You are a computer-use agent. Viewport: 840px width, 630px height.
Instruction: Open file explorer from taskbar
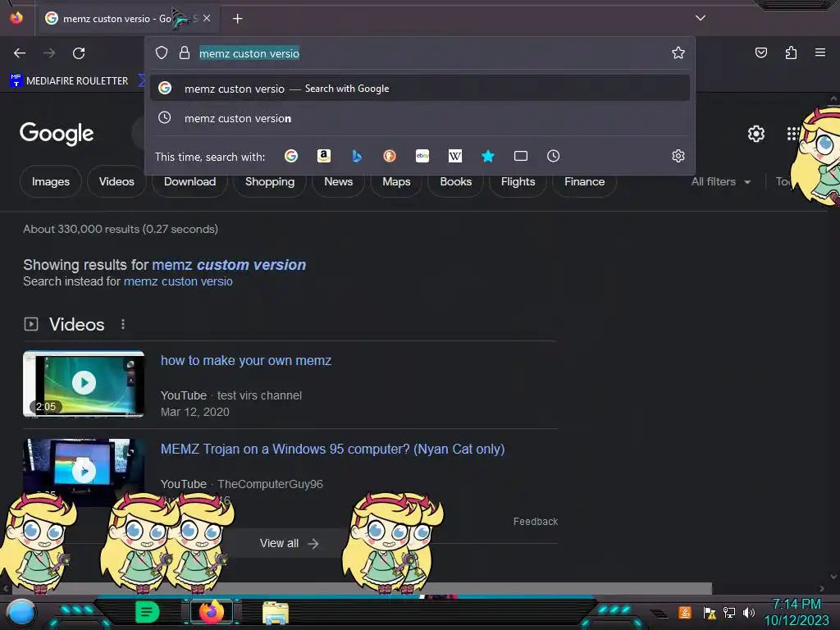[x=276, y=612]
